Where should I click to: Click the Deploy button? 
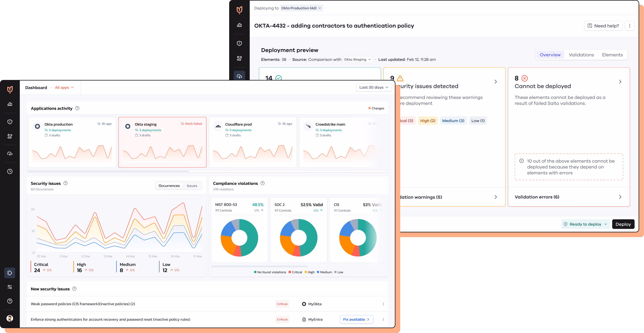(x=623, y=224)
